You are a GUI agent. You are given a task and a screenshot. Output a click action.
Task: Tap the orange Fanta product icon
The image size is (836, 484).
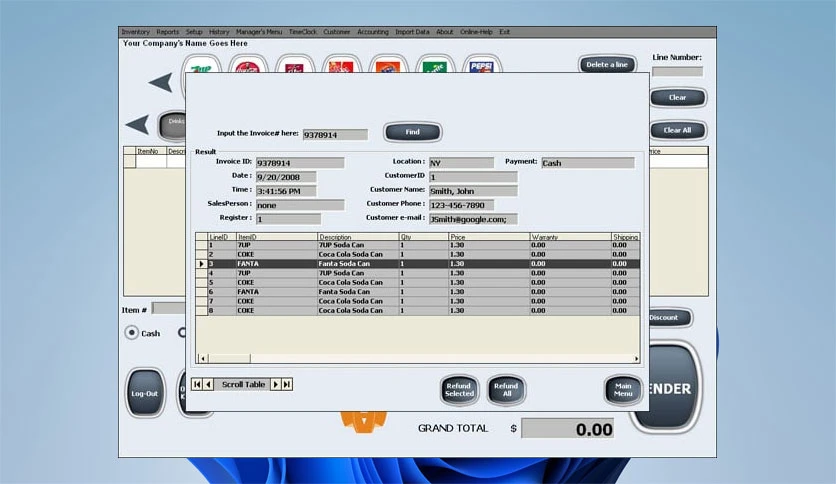(388, 63)
